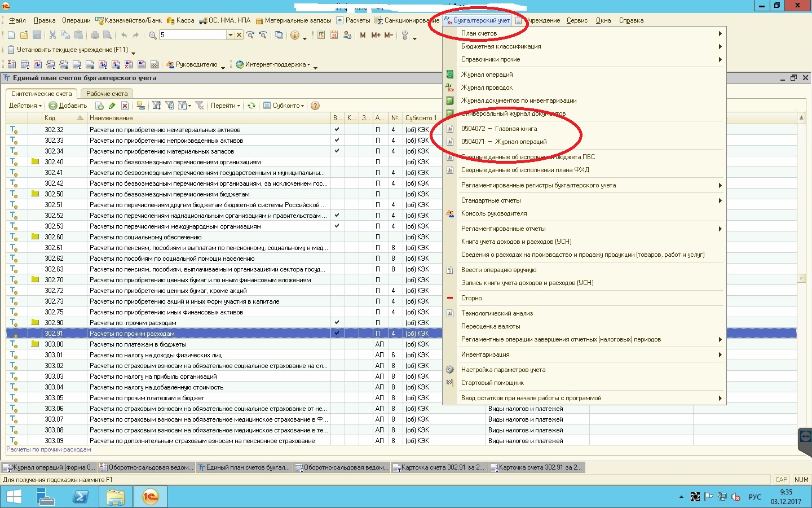The height and width of the screenshot is (508, 812).
Task: Click the magnifier search icon
Action: coord(152,35)
